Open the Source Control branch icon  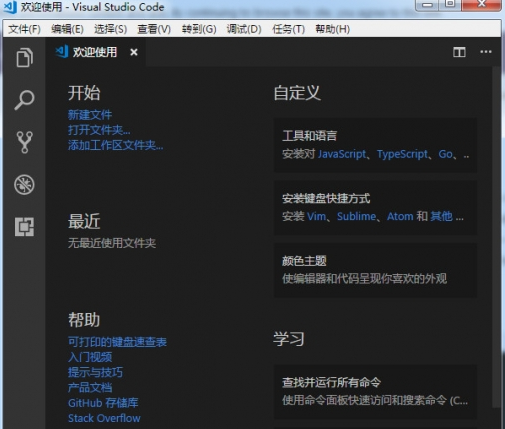pyautogui.click(x=24, y=142)
